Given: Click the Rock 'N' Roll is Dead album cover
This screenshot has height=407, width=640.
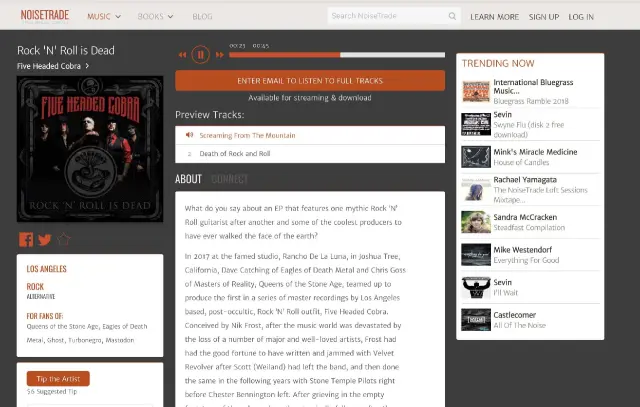Looking at the screenshot, I should [x=90, y=149].
